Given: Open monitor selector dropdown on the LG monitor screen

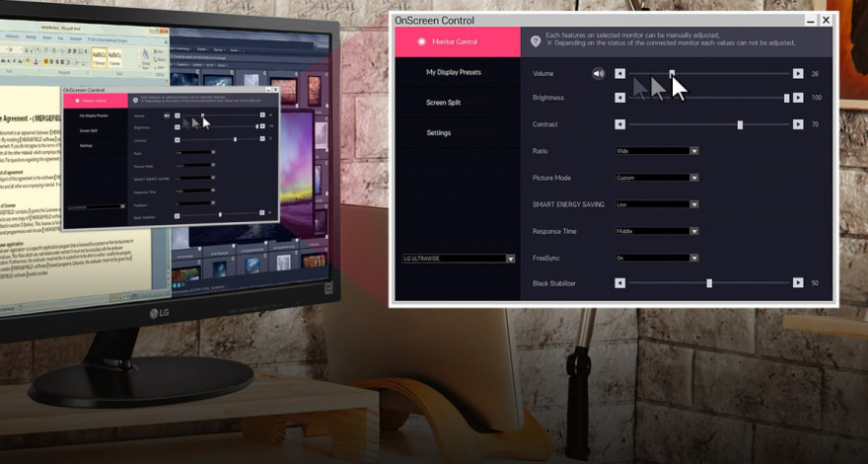Looking at the screenshot, I should pos(97,206).
